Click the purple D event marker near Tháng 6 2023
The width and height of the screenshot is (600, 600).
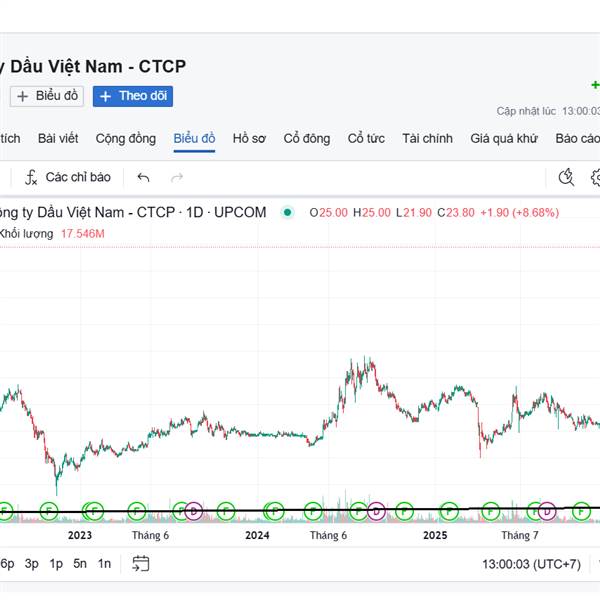[194, 511]
